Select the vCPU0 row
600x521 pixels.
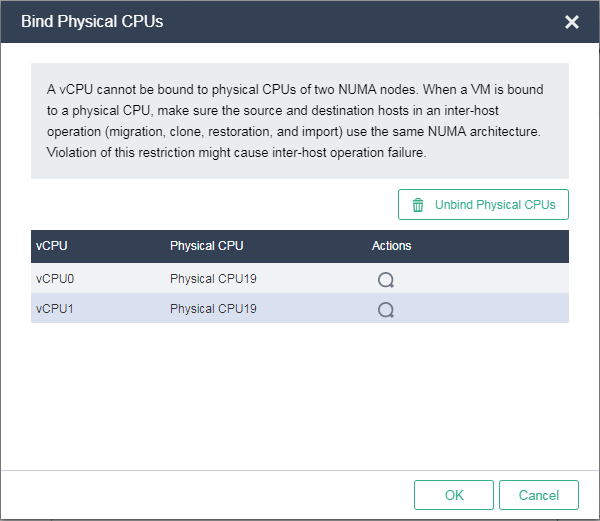coord(300,278)
